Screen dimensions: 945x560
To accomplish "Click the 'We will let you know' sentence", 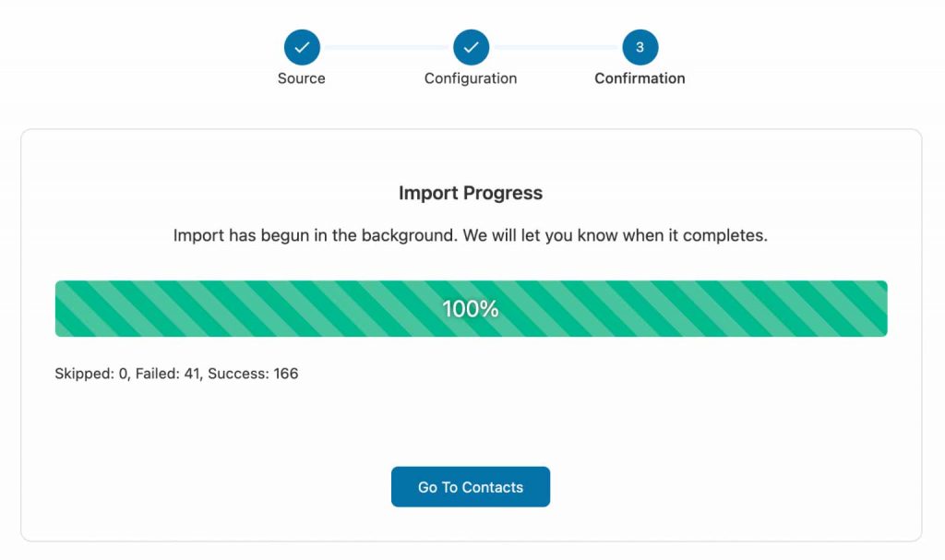I will click(x=616, y=235).
